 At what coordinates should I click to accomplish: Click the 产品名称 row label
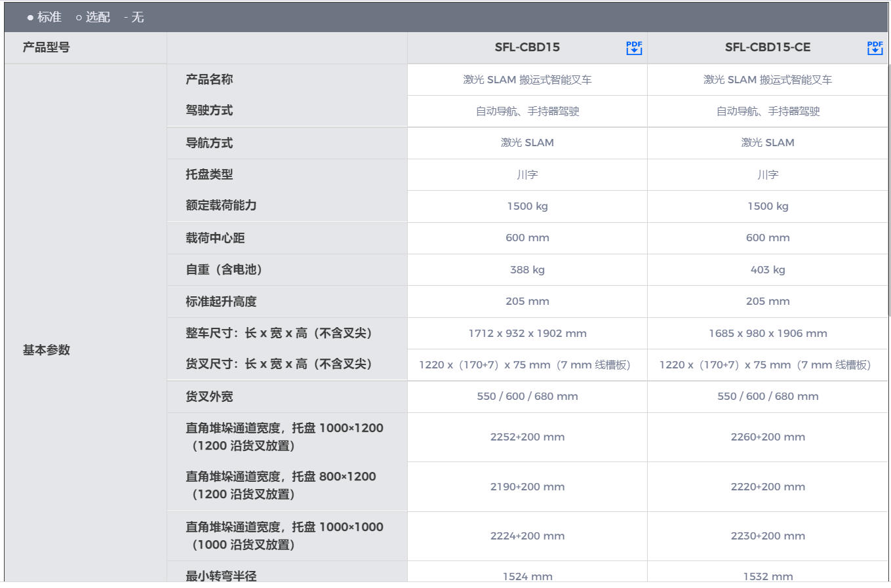[209, 79]
